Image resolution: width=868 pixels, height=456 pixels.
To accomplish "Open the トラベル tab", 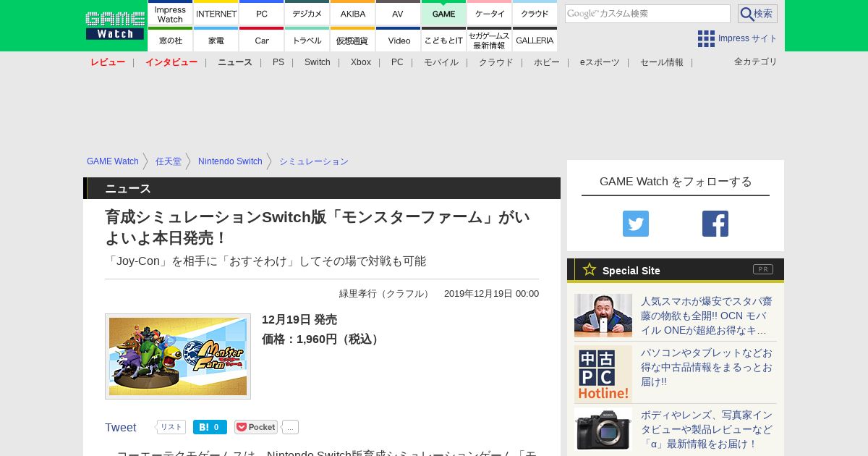I will click(x=307, y=40).
